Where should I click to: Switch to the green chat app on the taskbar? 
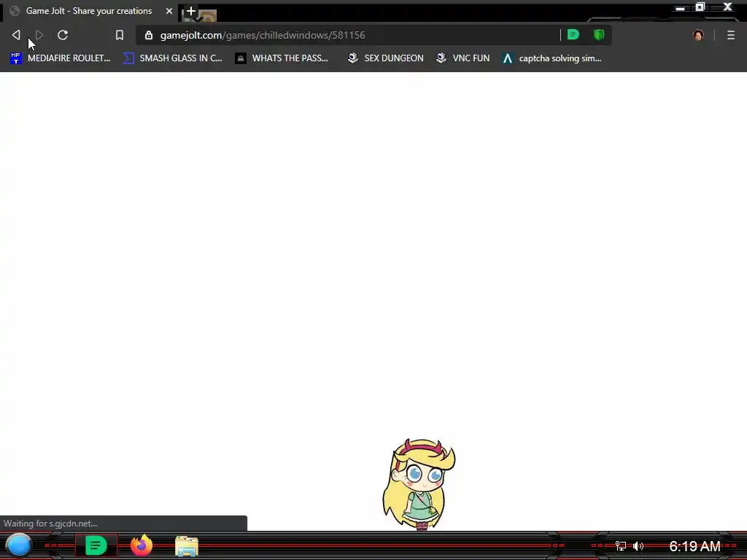[96, 545]
